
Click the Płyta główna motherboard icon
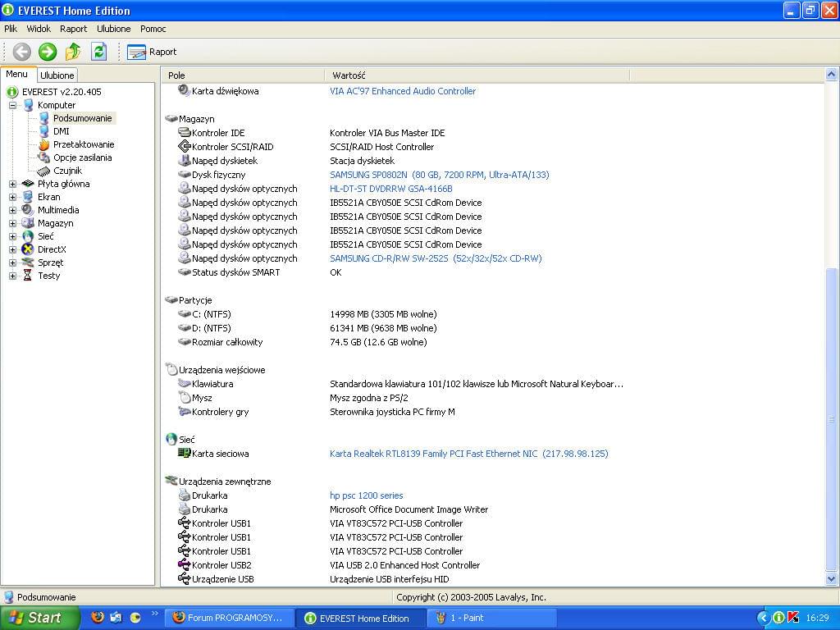point(28,184)
